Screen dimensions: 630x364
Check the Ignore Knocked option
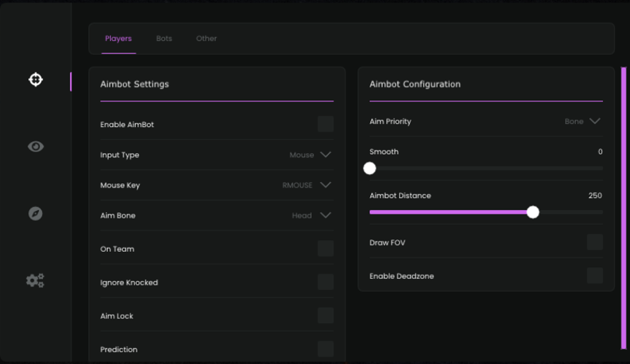point(326,282)
